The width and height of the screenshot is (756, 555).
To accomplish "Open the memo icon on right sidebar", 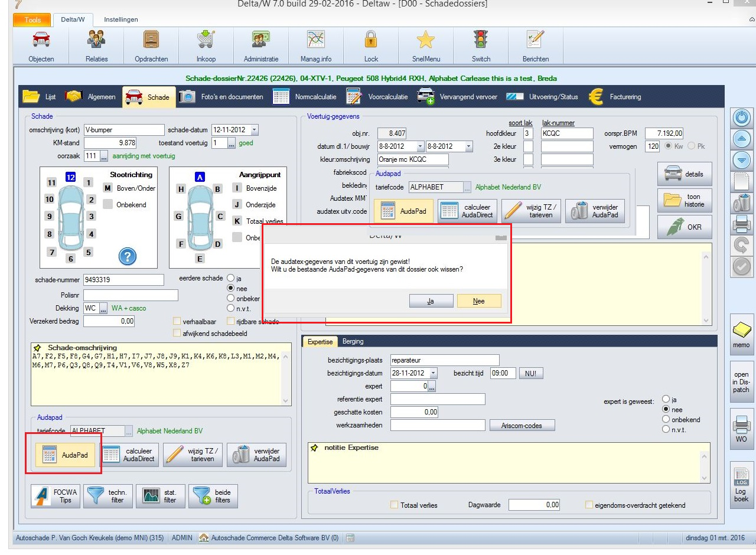I will [741, 330].
